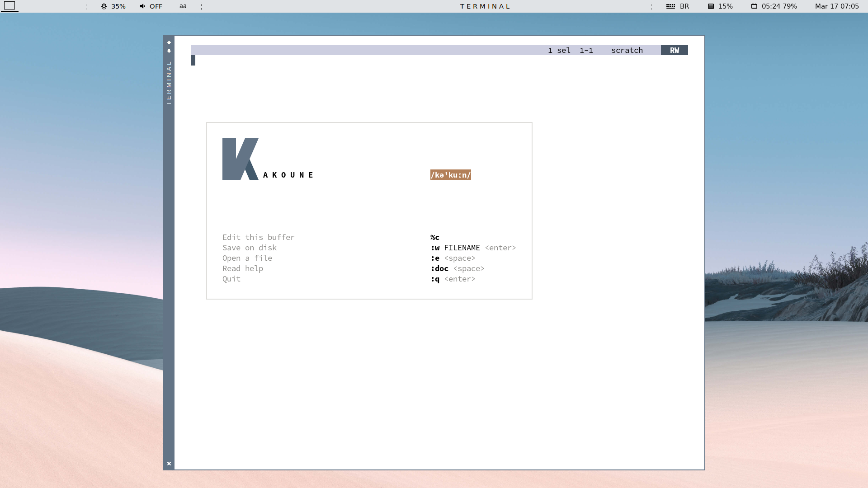Click the ':doc <space>' read help command

[x=457, y=268]
